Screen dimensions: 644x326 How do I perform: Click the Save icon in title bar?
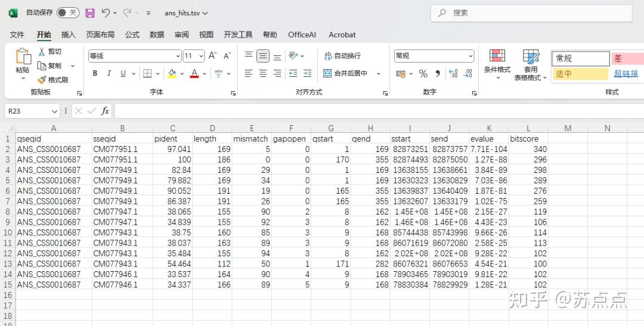click(90, 13)
